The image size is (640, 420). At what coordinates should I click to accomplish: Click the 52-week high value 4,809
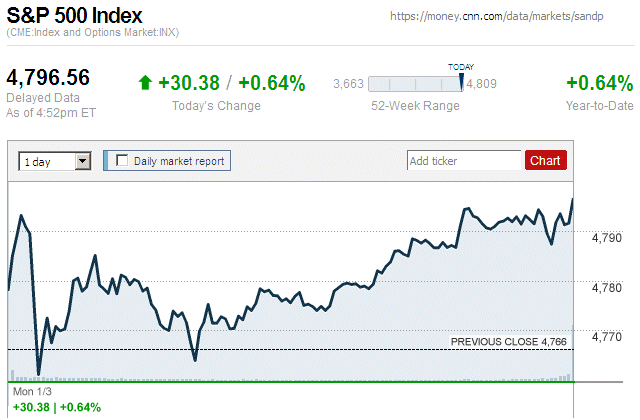coord(482,84)
